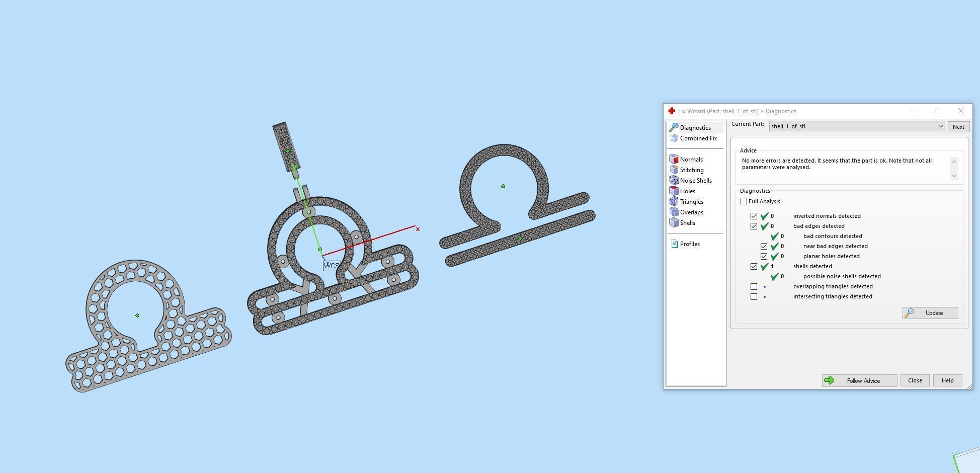Click green checkmark beside possible noise shells
The image size is (980, 473).
coord(774,276)
